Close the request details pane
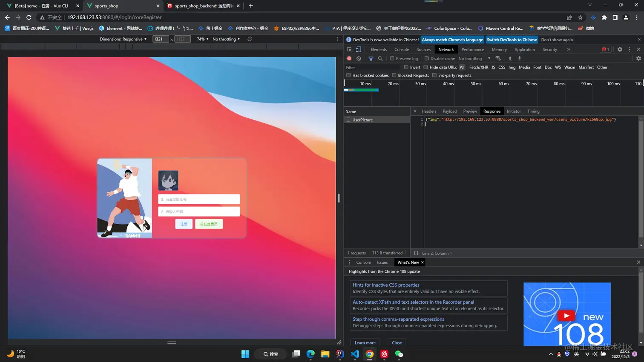The width and height of the screenshot is (644, 362). point(415,111)
